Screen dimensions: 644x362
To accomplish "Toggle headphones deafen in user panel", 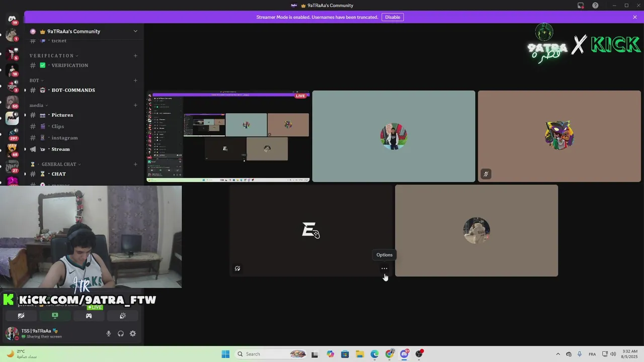I will click(121, 333).
